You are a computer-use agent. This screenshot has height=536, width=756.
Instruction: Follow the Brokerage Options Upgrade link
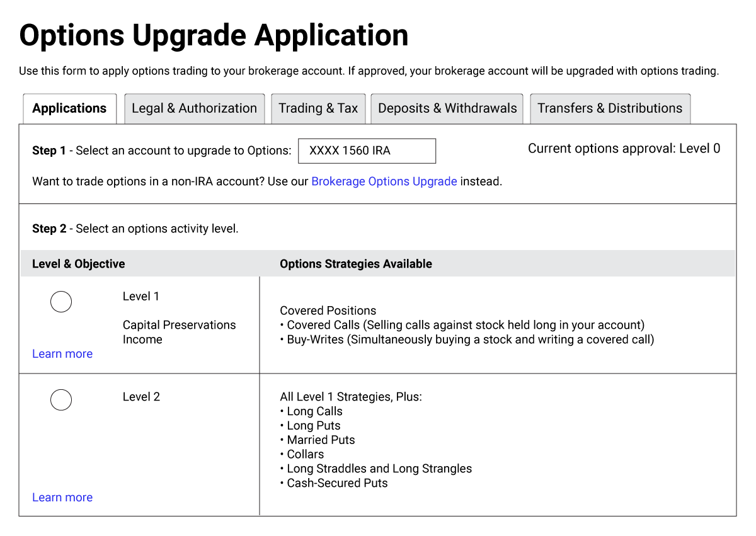point(384,181)
